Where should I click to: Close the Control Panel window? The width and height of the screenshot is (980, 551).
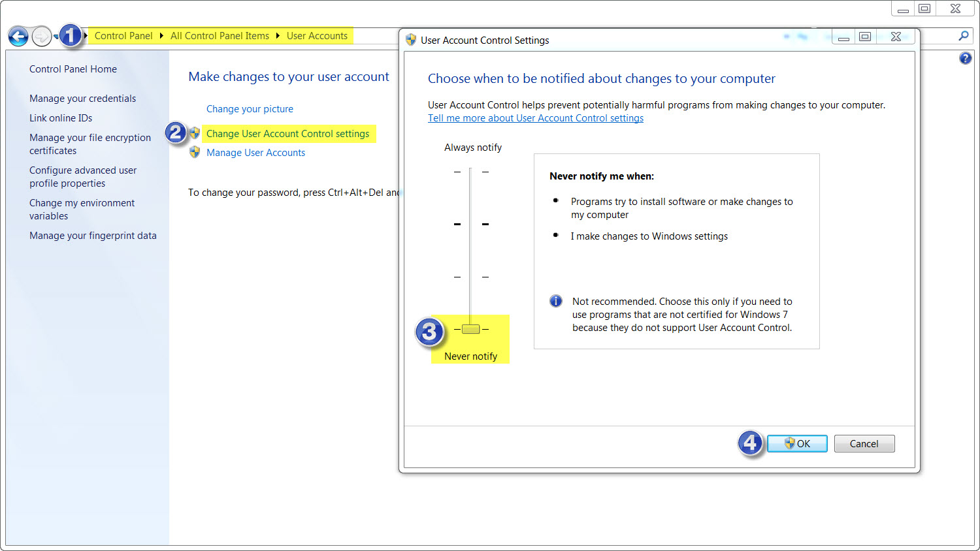point(956,8)
